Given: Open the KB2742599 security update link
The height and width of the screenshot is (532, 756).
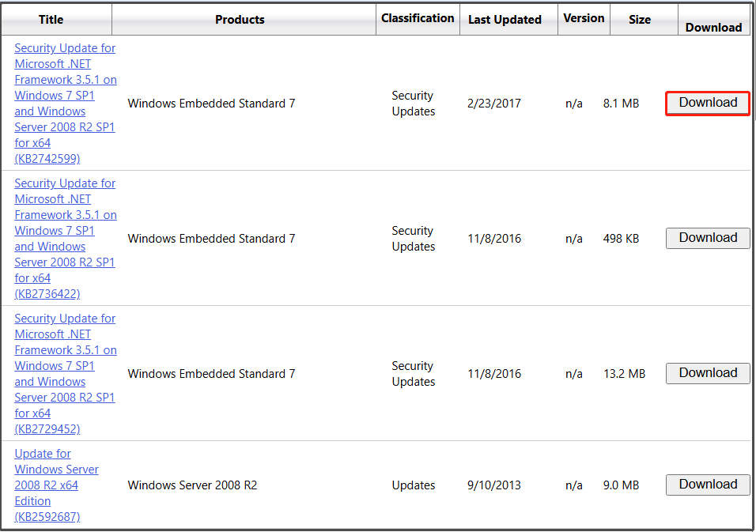Looking at the screenshot, I should tap(66, 103).
